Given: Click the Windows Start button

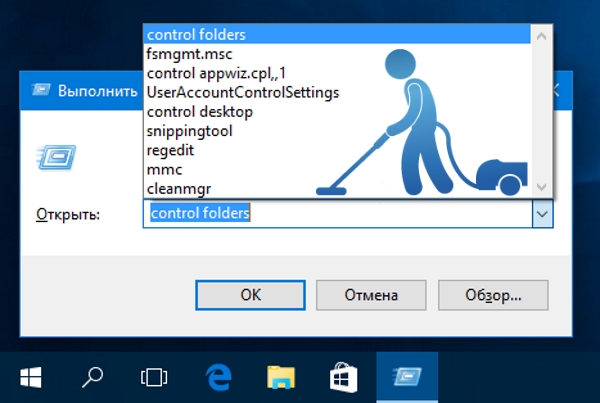Looking at the screenshot, I should [31, 377].
